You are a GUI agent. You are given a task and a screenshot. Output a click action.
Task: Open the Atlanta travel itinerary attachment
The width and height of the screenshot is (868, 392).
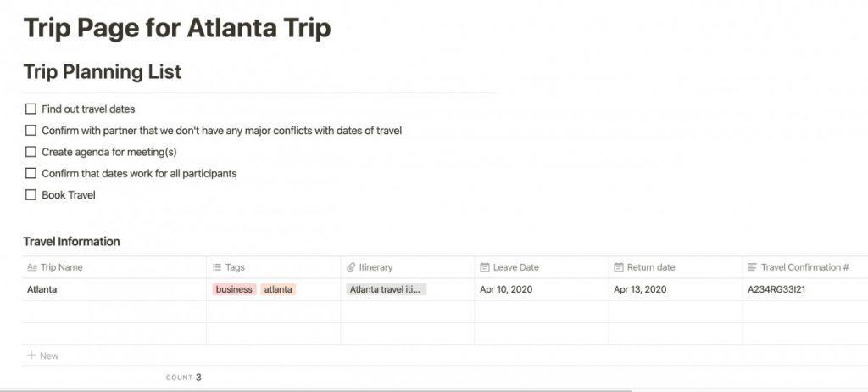(x=387, y=289)
